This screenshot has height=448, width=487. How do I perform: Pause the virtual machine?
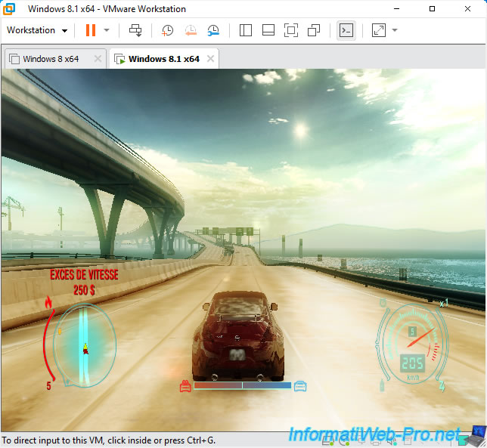(91, 30)
